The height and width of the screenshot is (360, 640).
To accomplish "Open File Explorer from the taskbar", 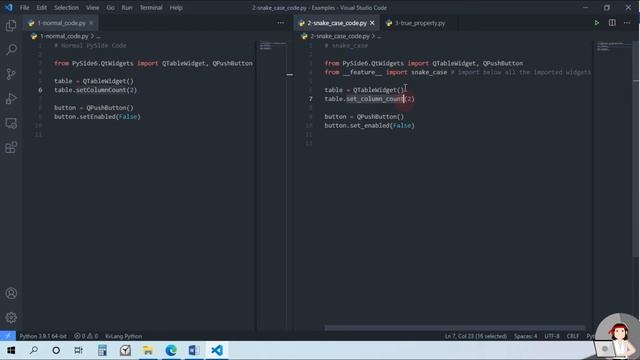I will click(x=148, y=350).
